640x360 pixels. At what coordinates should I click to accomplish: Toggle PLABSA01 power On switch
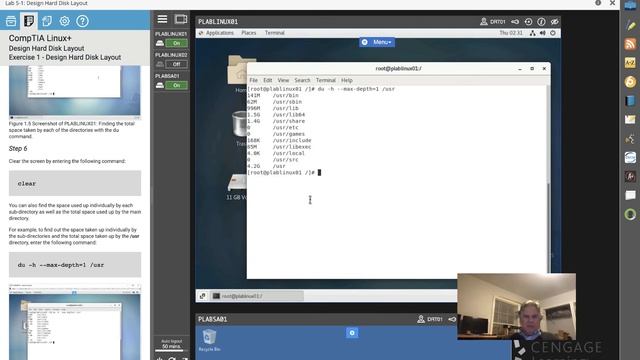click(x=176, y=85)
